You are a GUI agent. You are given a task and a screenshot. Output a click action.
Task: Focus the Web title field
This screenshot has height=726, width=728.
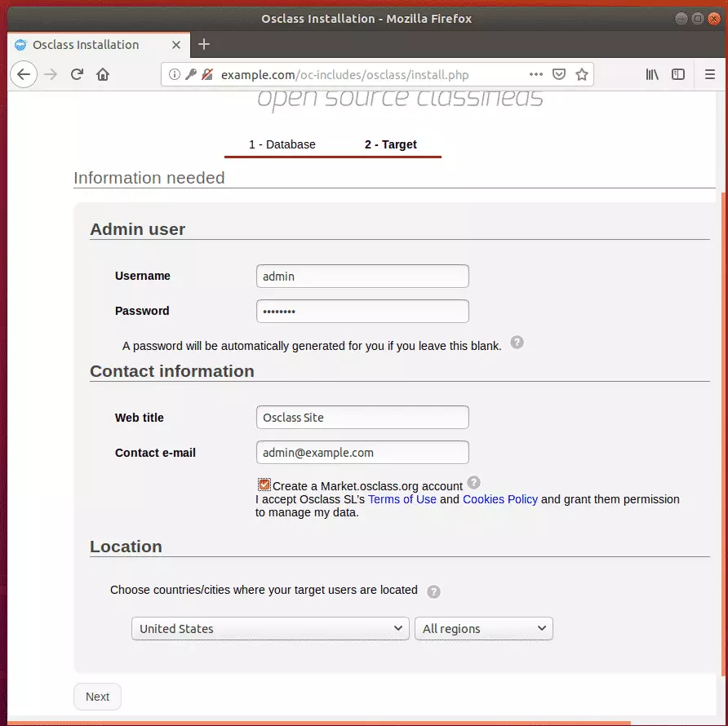(362, 418)
